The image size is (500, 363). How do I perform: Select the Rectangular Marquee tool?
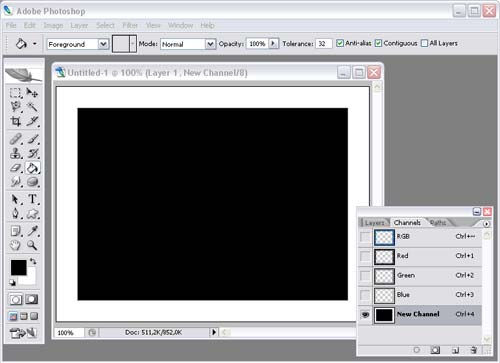point(15,93)
